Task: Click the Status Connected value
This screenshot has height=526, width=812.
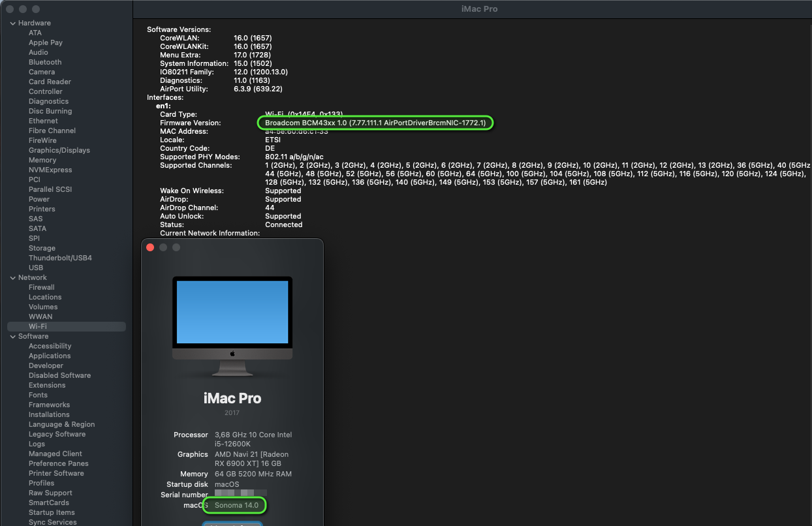Action: coord(283,224)
